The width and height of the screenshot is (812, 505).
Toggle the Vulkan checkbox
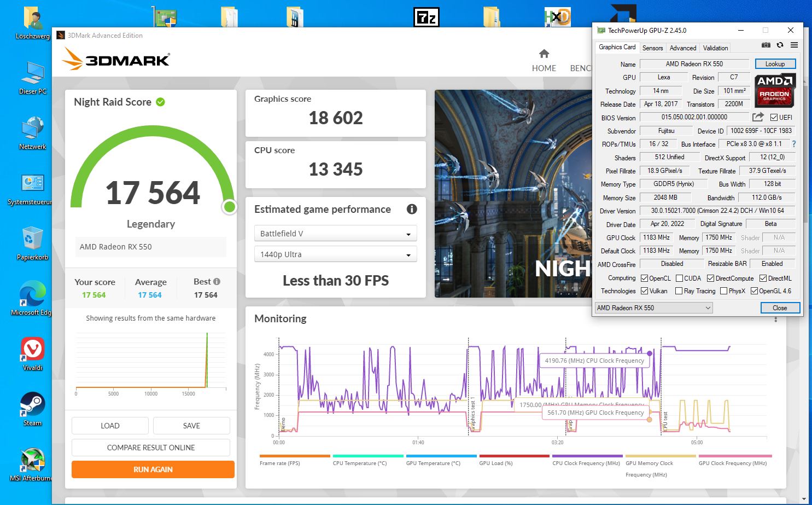644,291
